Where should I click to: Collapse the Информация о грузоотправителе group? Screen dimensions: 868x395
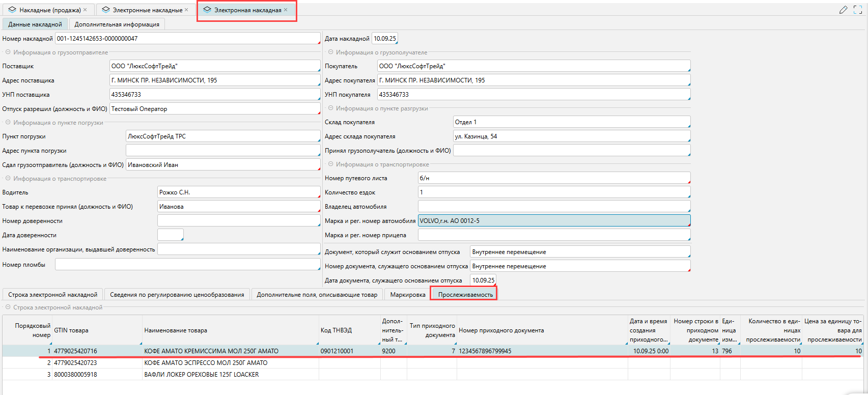tap(8, 52)
